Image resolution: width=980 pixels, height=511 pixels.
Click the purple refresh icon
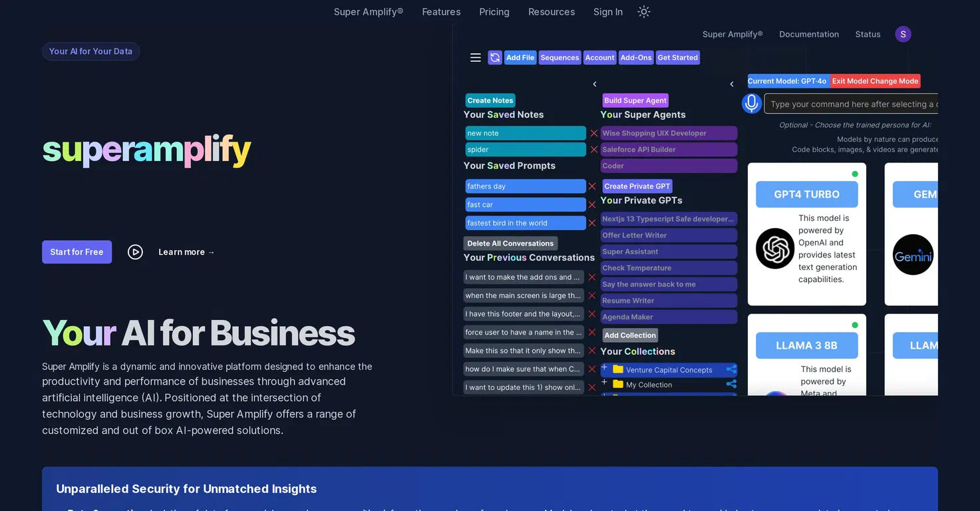(495, 58)
